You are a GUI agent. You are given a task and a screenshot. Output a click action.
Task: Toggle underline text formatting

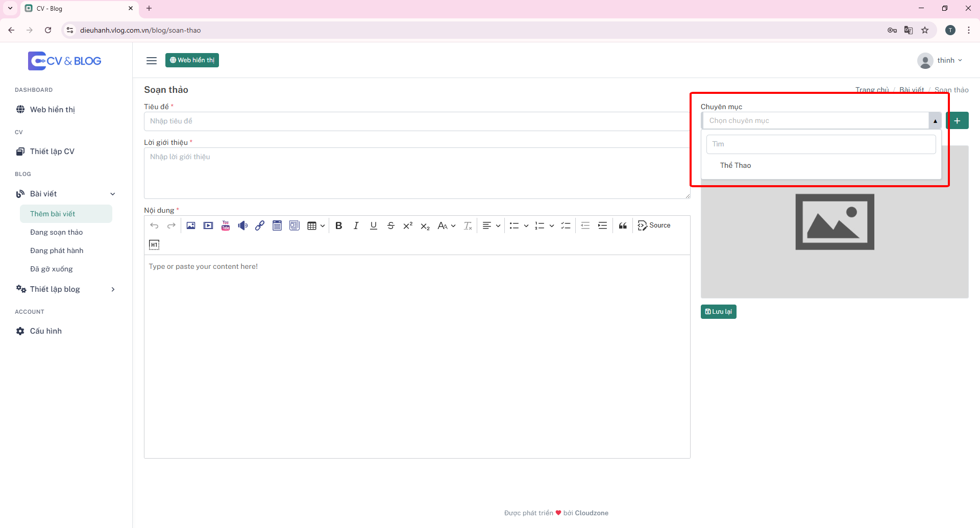pyautogui.click(x=373, y=225)
